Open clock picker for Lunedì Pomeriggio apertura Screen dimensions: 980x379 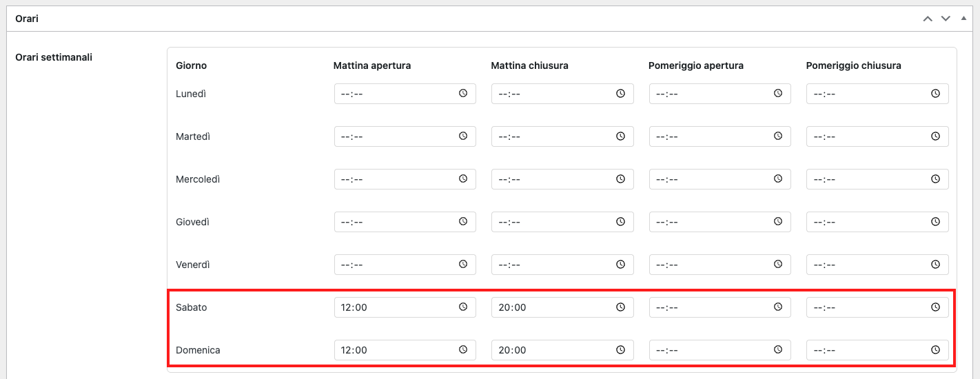pos(778,94)
